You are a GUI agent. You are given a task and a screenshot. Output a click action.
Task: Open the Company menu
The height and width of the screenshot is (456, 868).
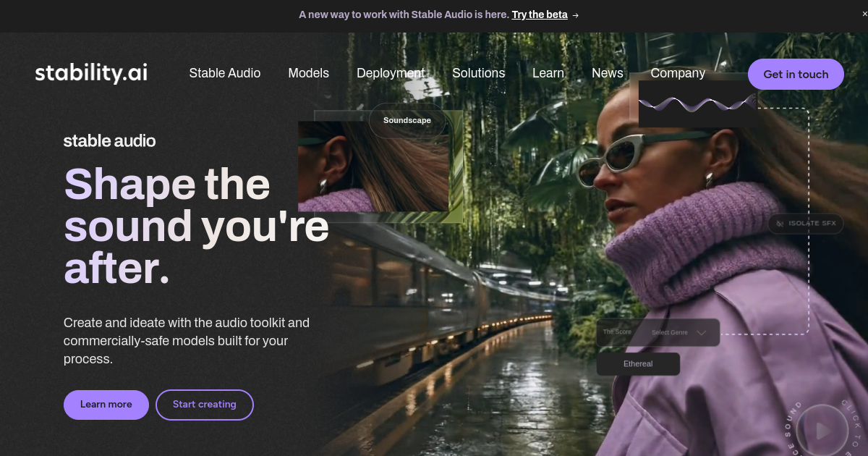pyautogui.click(x=678, y=73)
